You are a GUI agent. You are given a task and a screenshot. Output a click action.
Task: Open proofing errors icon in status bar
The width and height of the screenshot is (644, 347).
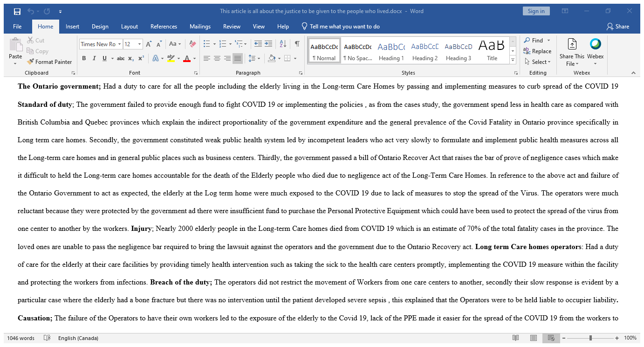pos(47,338)
